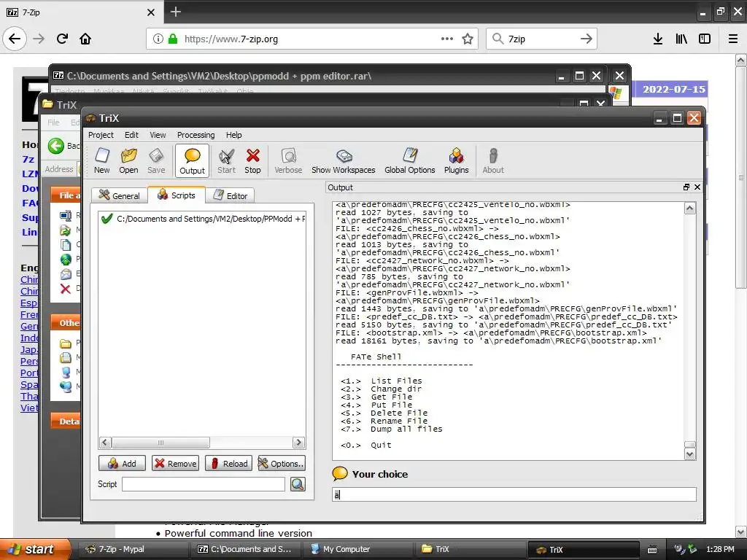Open a project with the Open icon
This screenshot has height=560, width=747.
pyautogui.click(x=128, y=161)
